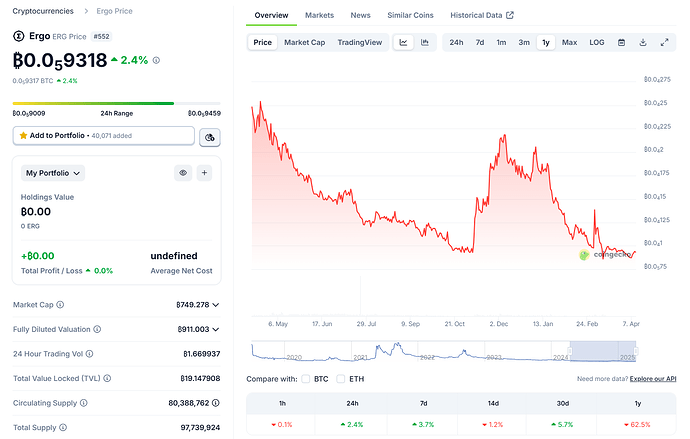
Task: Open Total Value Locked info icon
Action: [107, 378]
